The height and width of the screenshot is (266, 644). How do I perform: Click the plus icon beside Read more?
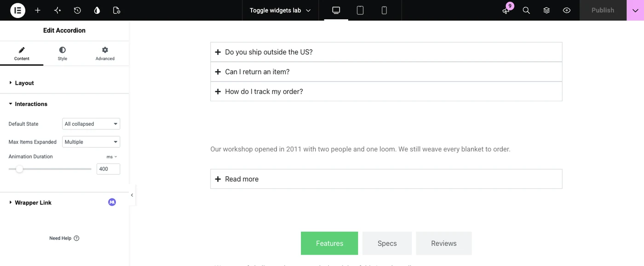(x=218, y=179)
